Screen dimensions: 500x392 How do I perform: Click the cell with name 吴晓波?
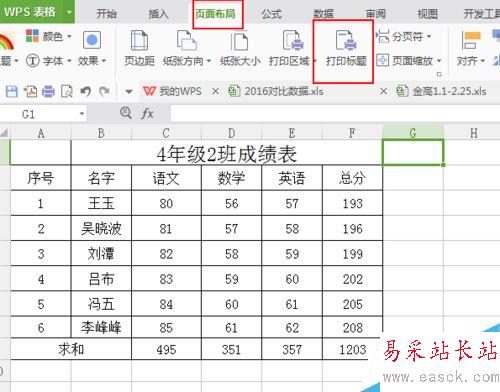click(101, 229)
